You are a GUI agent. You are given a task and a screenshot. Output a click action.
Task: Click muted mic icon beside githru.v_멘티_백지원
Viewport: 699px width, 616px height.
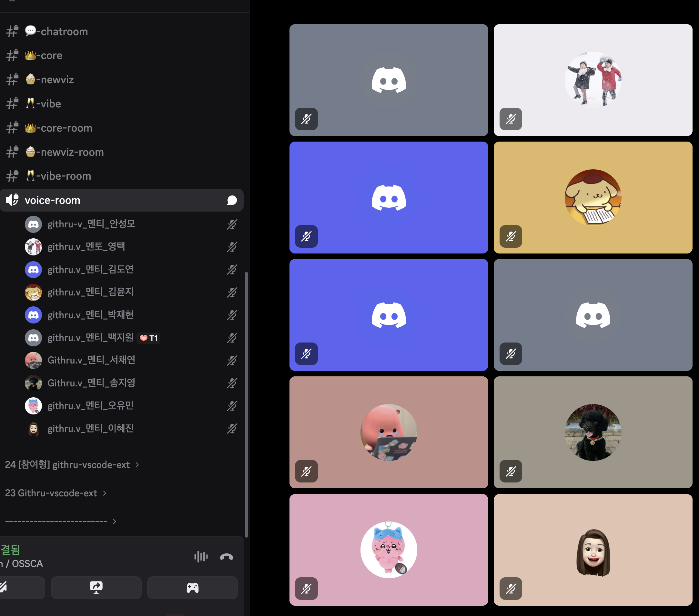click(232, 338)
